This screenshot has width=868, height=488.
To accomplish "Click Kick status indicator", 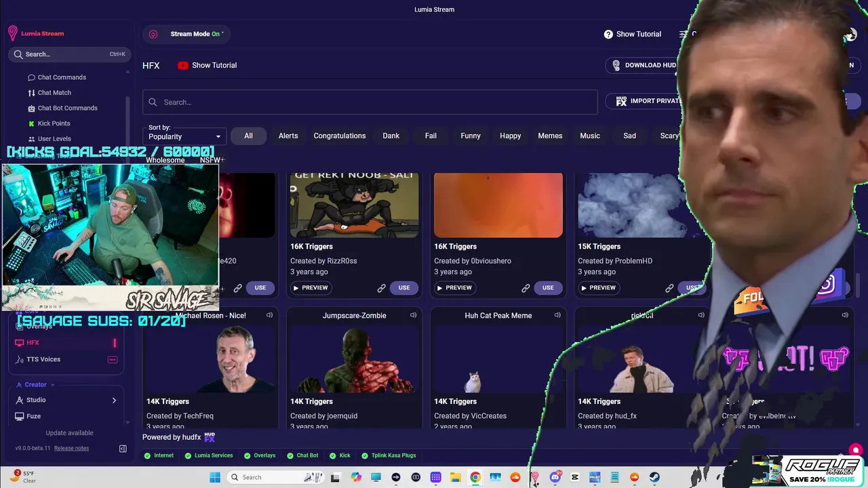I will tap(340, 455).
